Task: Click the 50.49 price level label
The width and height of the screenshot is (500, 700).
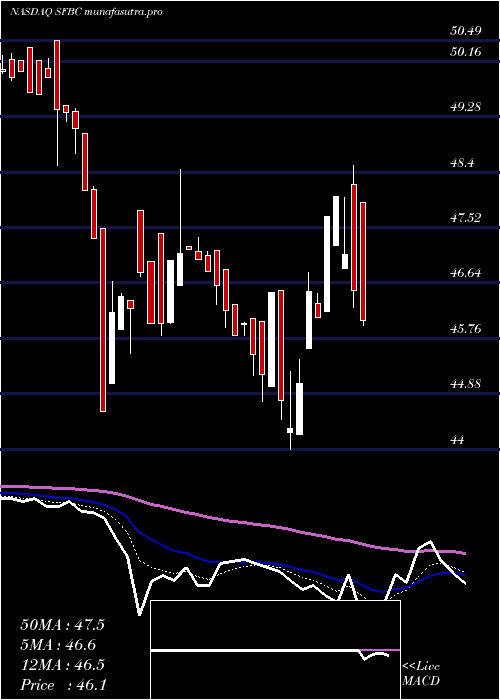Action: (x=466, y=31)
